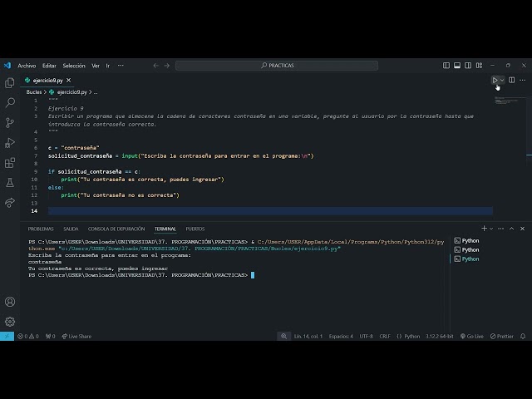Change line ending via CRLF
Viewport: 532px width, 399px height.
(385, 336)
